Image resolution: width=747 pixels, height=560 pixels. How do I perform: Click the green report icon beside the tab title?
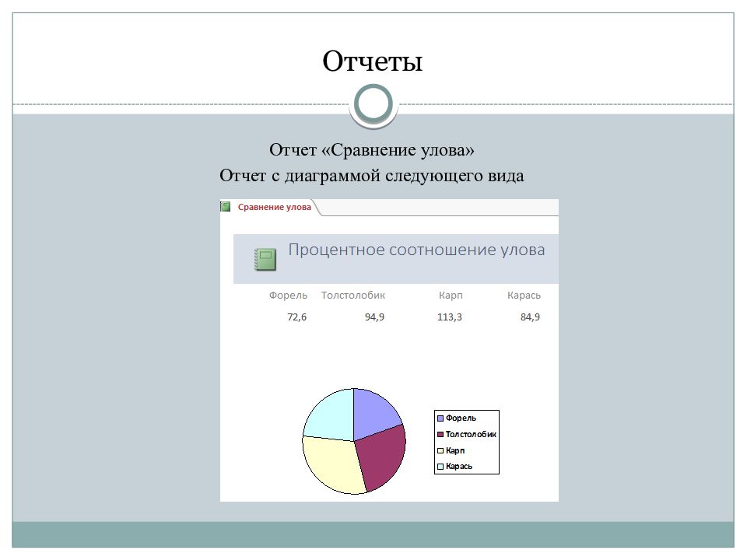click(226, 207)
